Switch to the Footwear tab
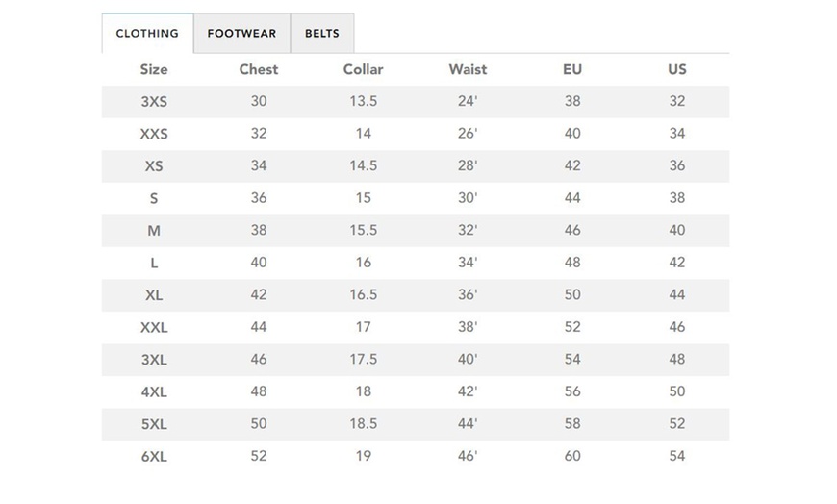 [241, 34]
